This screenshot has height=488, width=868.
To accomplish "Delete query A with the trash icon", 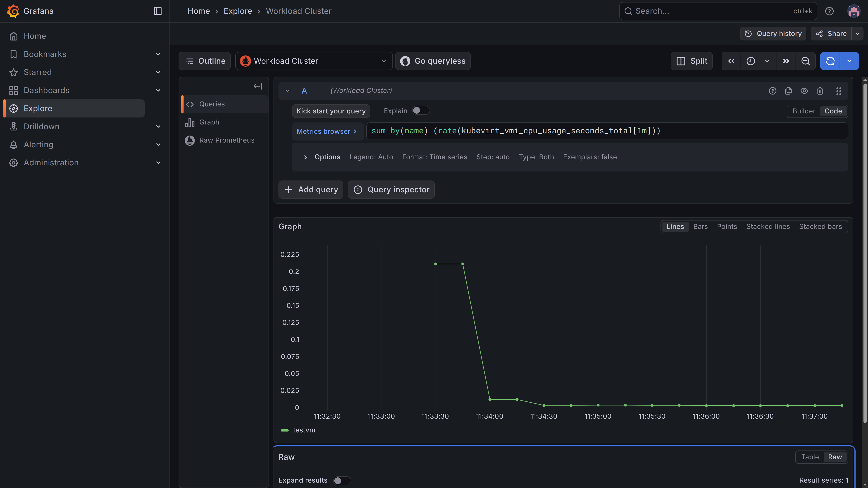I will click(x=820, y=91).
